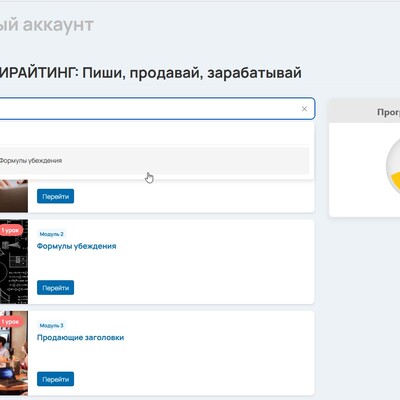Click the 'Модуль 3' label tag
The height and width of the screenshot is (400, 400).
point(51,325)
